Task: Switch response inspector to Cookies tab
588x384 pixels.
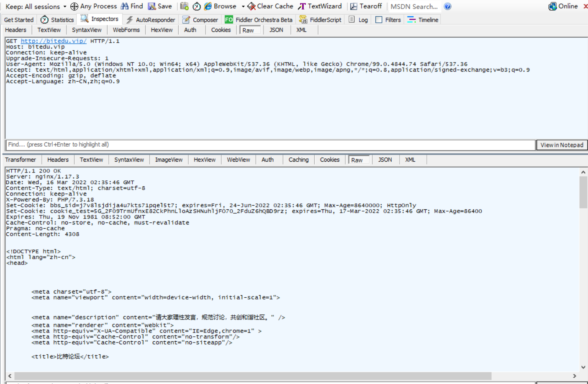Action: pyautogui.click(x=330, y=160)
